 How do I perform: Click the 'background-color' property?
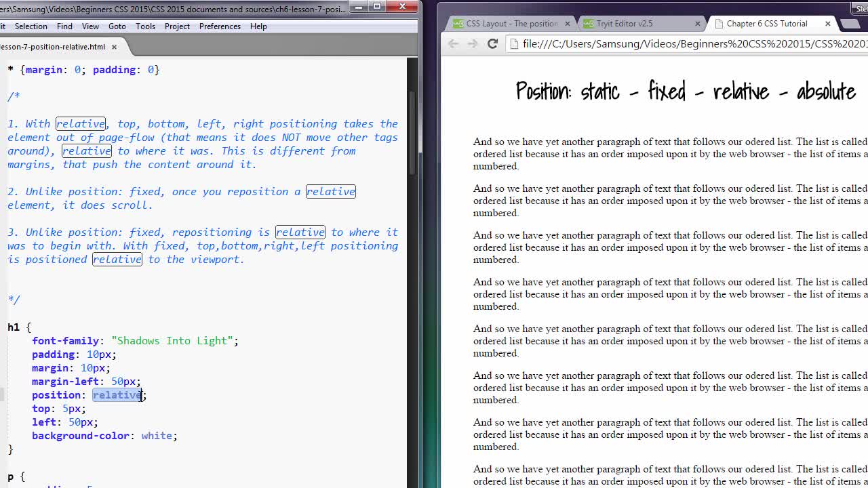tap(81, 436)
